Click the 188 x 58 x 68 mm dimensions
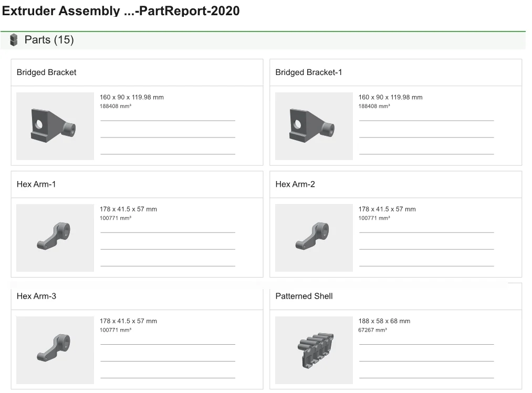 [384, 321]
